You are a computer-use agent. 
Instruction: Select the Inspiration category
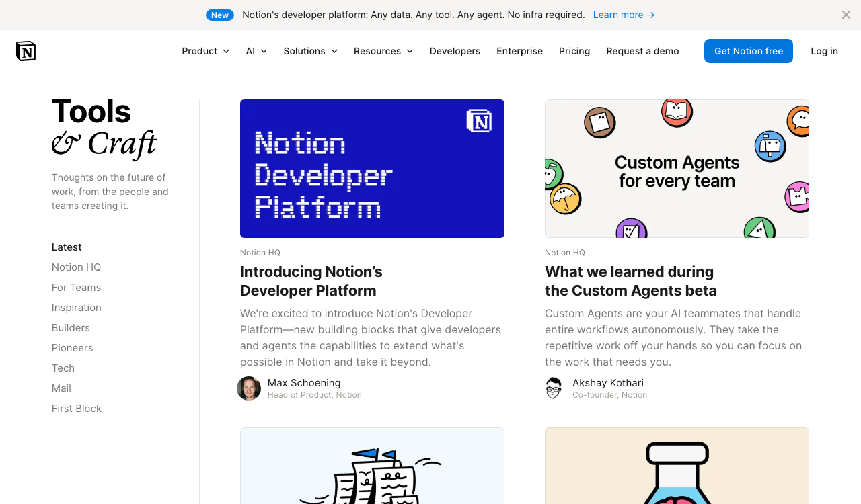[77, 308]
